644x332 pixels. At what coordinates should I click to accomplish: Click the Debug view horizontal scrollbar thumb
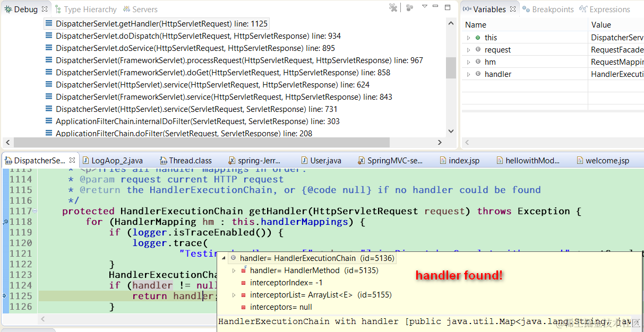(x=201, y=142)
